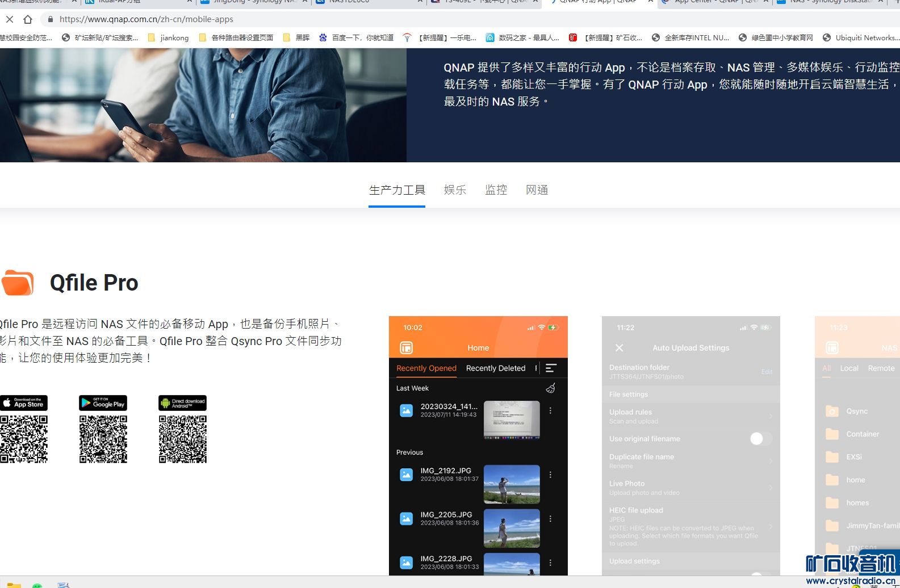This screenshot has width=900, height=588.
Task: Click the Google Play download badge
Action: (x=103, y=403)
